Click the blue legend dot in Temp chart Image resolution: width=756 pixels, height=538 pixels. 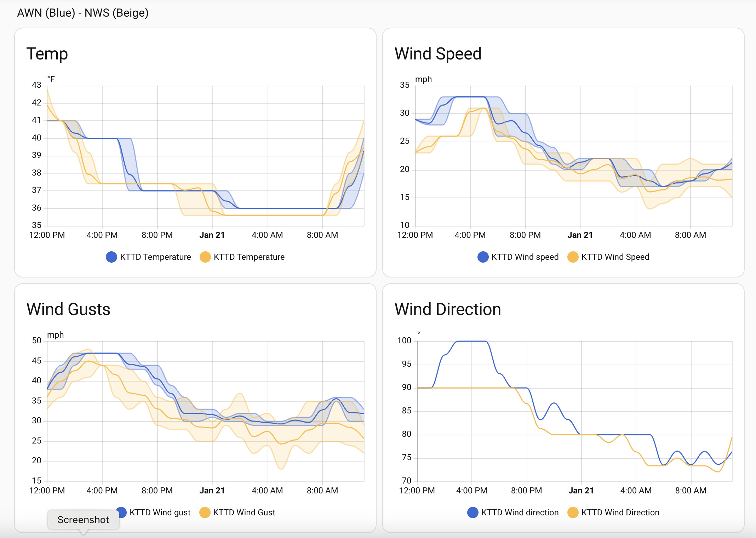(111, 257)
